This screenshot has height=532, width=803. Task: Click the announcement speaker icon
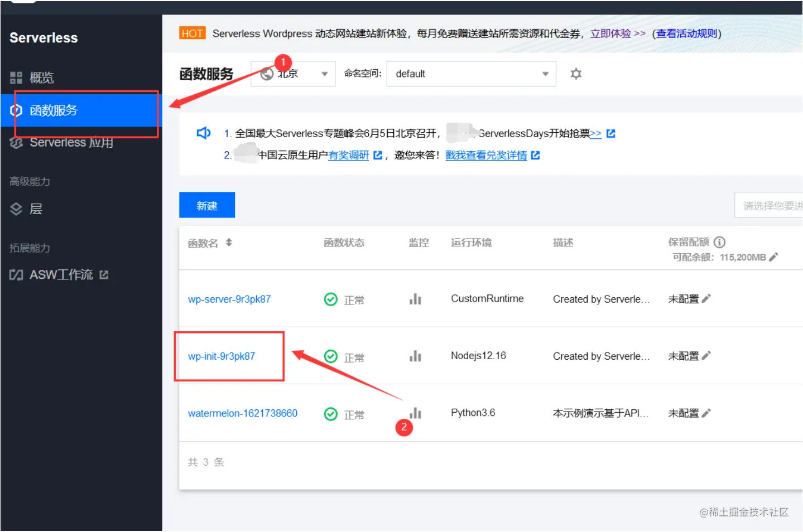tap(204, 133)
